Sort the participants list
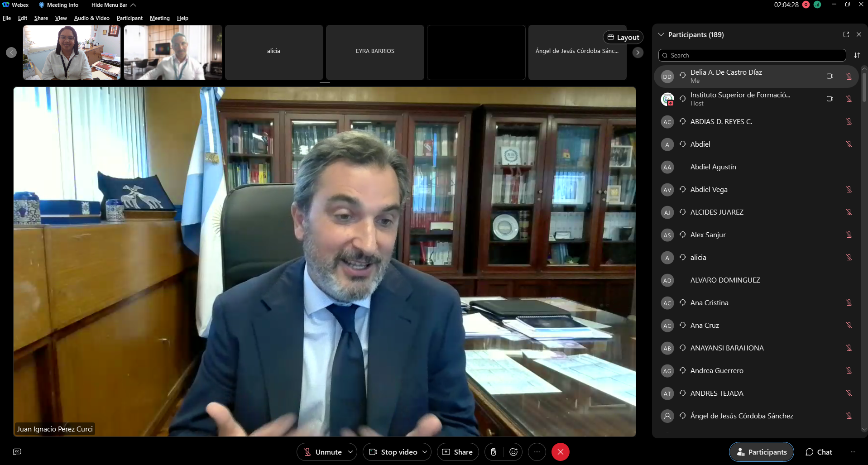This screenshot has height=465, width=868. [x=857, y=55]
